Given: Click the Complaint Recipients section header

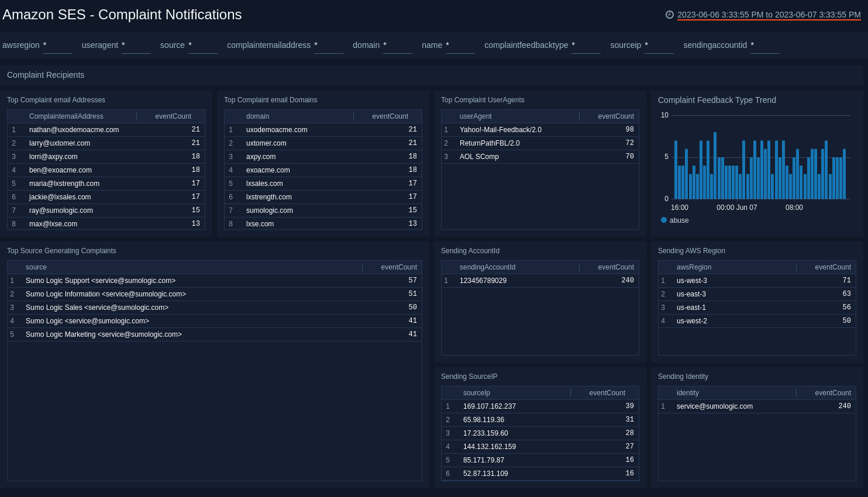Looking at the screenshot, I should coord(45,75).
